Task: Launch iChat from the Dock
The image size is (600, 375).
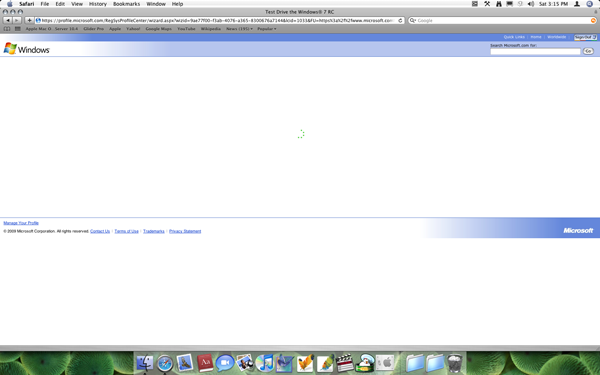Action: pyautogui.click(x=225, y=363)
